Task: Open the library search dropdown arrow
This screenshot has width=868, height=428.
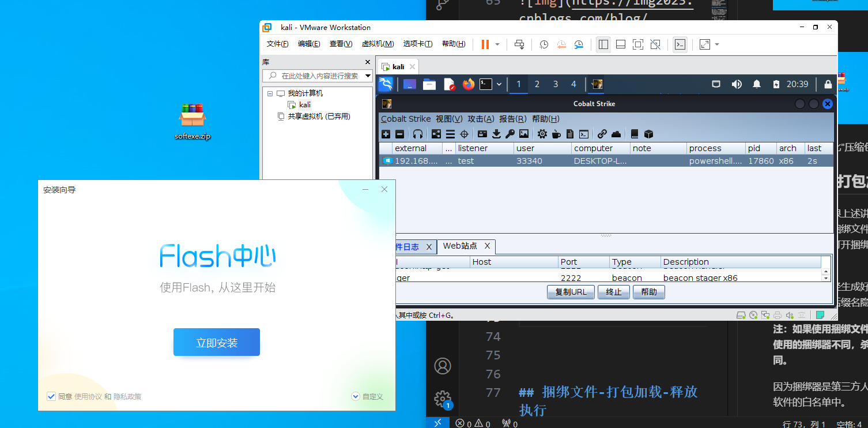Action: click(368, 76)
